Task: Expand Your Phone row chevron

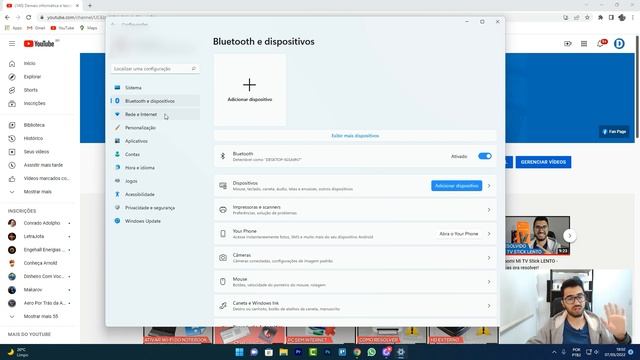Action: point(489,234)
